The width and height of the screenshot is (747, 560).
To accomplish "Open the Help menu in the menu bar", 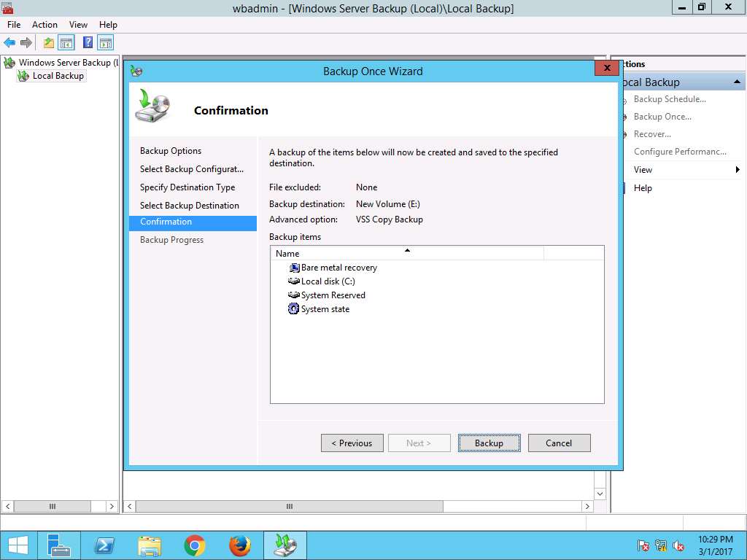I will (x=108, y=25).
